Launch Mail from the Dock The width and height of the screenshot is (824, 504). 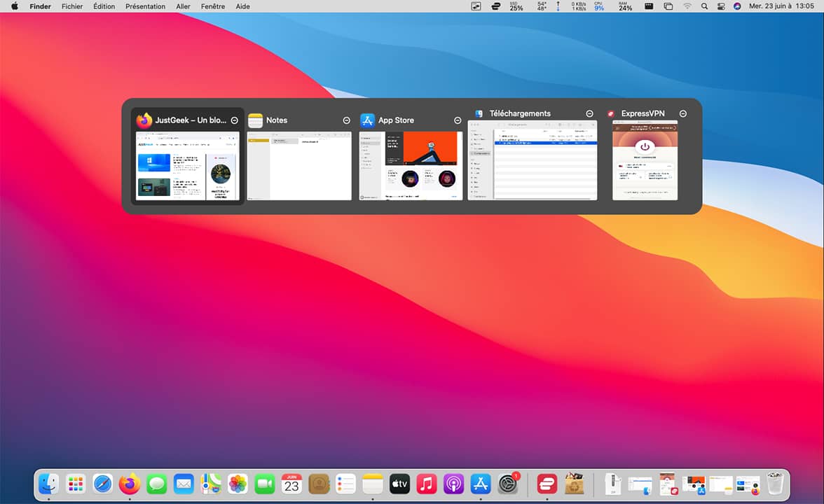click(x=184, y=484)
